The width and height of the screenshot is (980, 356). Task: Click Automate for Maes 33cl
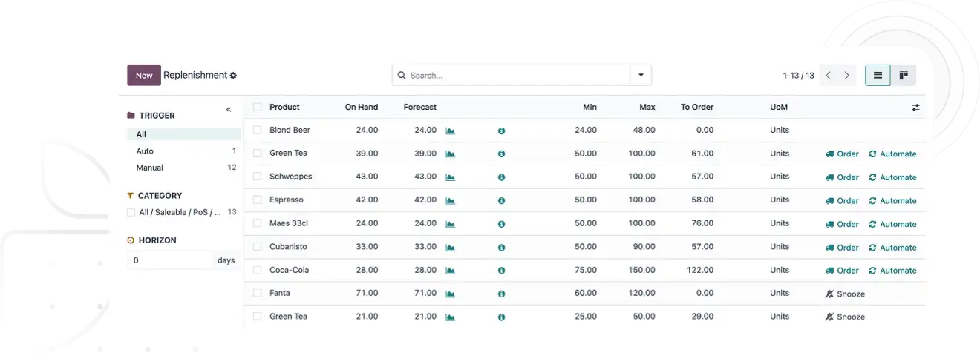tap(892, 224)
